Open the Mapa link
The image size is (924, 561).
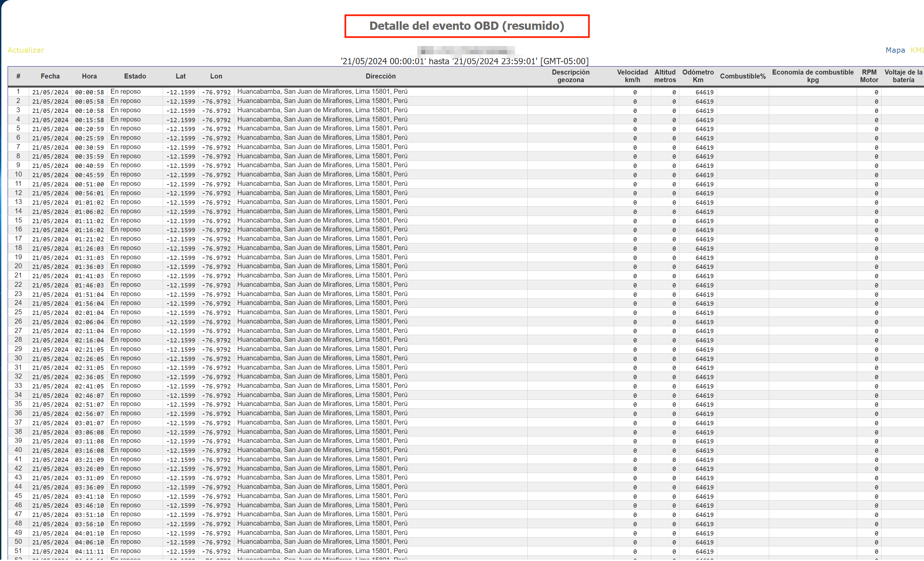pyautogui.click(x=895, y=50)
